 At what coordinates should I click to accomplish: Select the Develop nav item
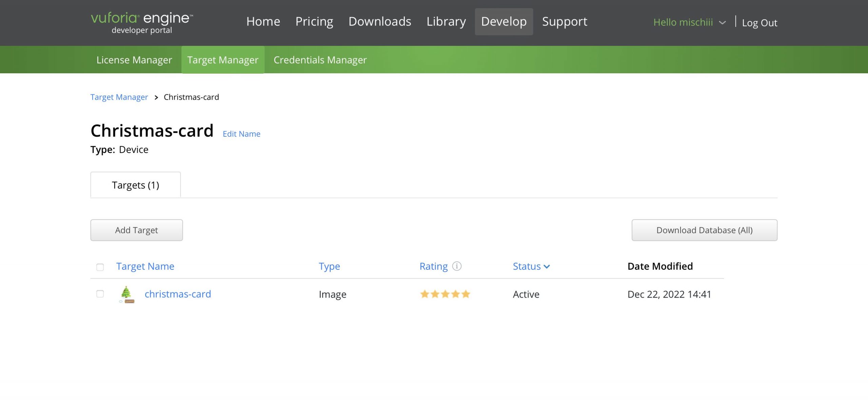(504, 22)
